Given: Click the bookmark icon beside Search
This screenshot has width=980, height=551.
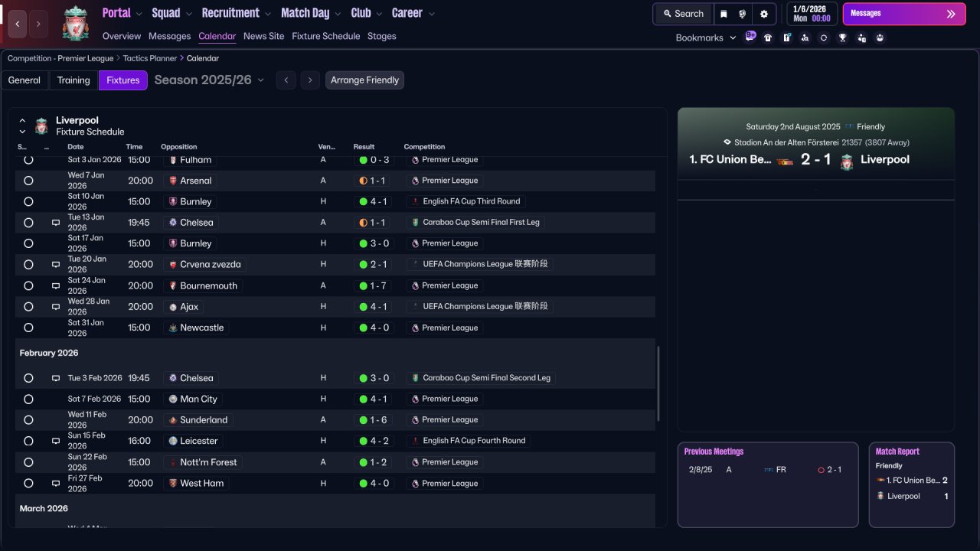Looking at the screenshot, I should [x=724, y=14].
